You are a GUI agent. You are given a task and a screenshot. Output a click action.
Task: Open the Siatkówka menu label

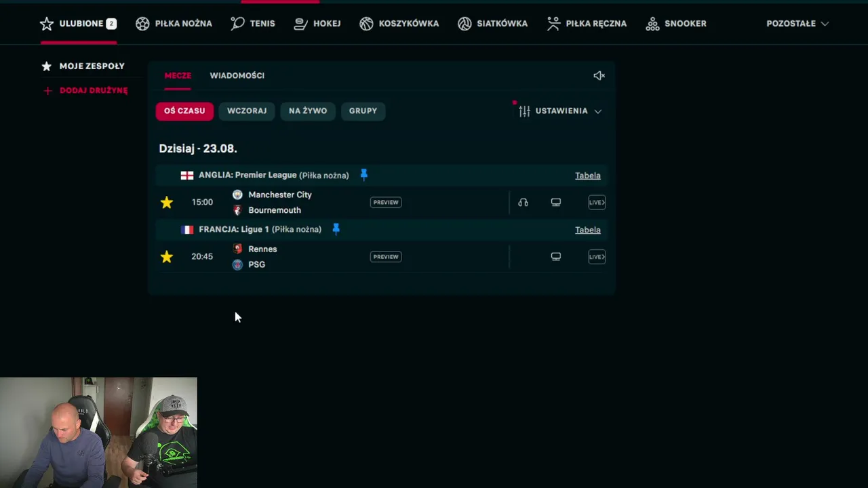pos(502,24)
